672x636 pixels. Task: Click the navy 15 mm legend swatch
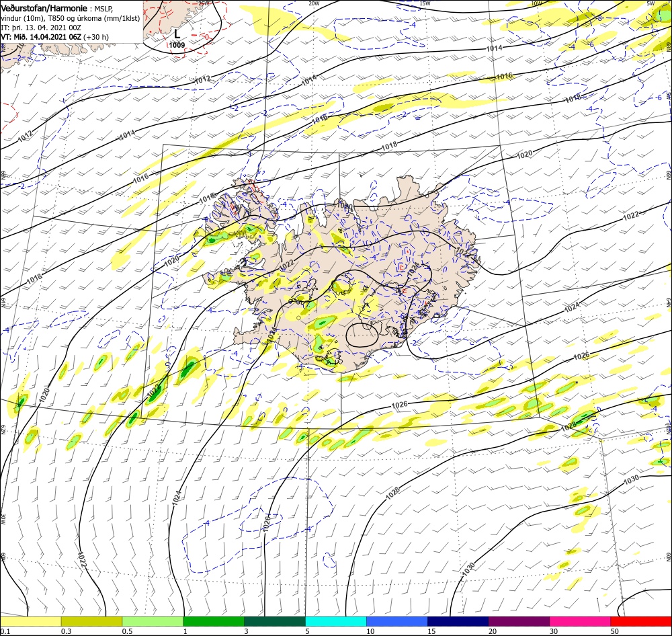tap(458, 621)
